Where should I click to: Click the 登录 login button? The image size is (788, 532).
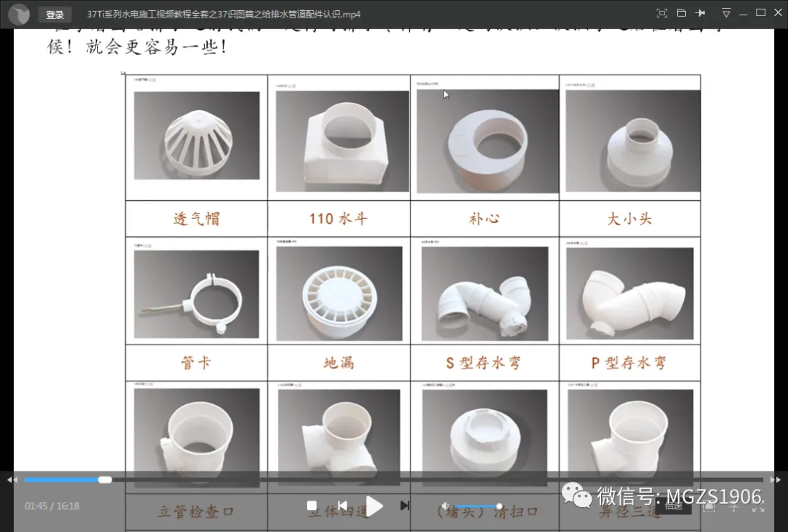click(x=55, y=15)
